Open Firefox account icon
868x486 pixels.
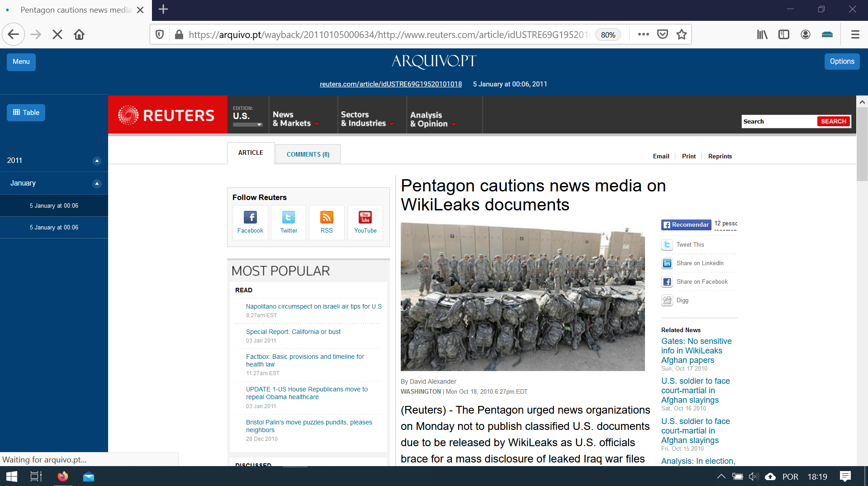click(x=806, y=34)
